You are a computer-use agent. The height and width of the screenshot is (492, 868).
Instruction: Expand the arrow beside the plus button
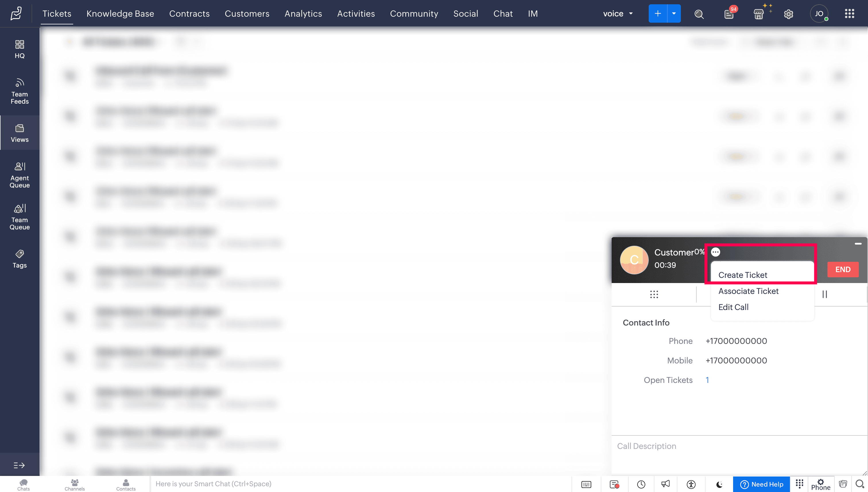click(674, 14)
